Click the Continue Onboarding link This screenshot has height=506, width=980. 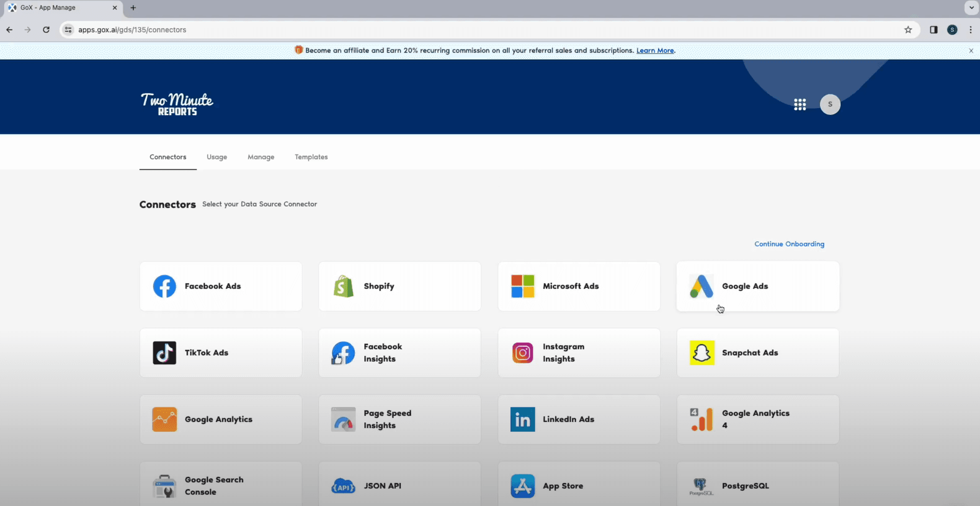pyautogui.click(x=789, y=244)
